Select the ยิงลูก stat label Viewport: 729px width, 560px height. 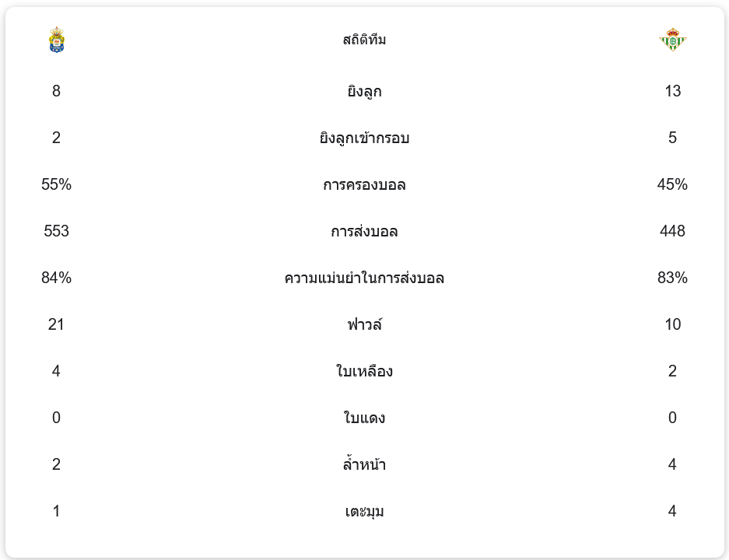click(364, 92)
